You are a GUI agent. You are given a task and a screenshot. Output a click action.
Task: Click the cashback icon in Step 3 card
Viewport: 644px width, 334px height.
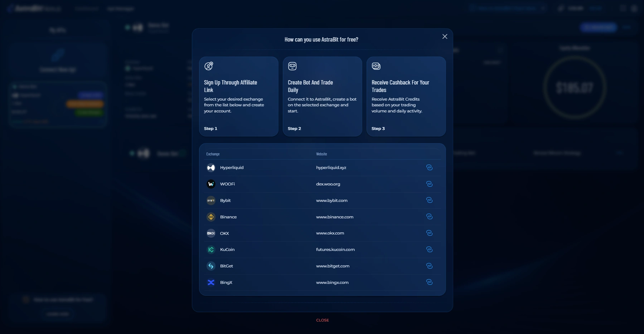(376, 66)
